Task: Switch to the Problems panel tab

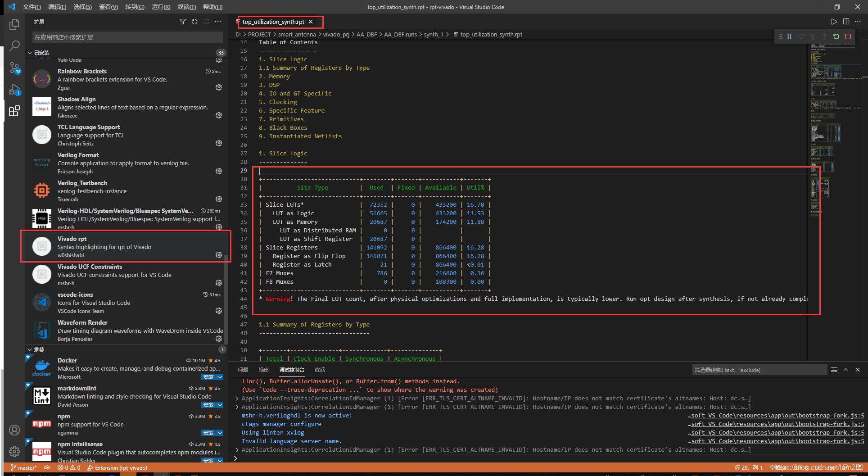Action: 243,370
